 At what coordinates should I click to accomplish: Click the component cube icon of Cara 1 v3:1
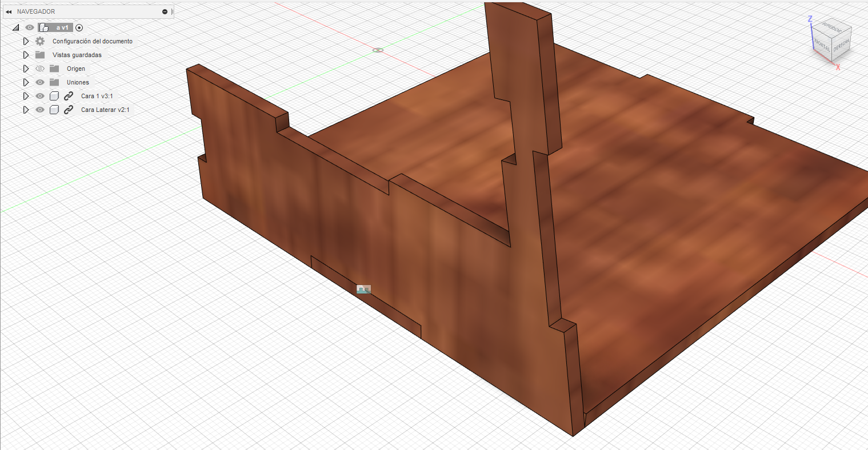point(54,96)
